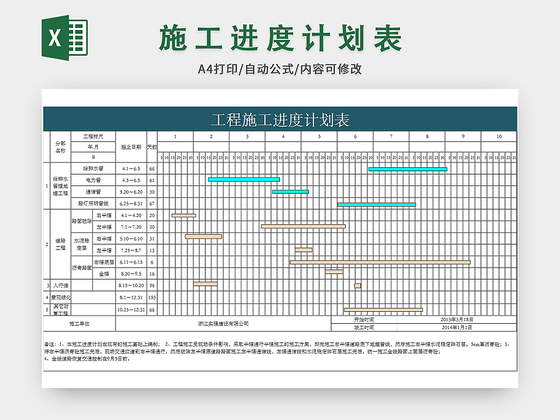Click the completion date value 2014年1月1日
This screenshot has width=560, height=420.
click(457, 328)
